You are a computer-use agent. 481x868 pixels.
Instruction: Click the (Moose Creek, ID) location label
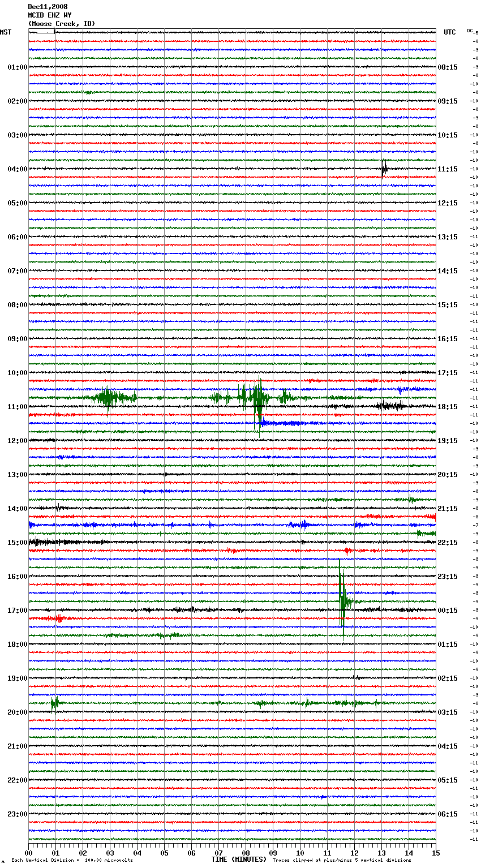(62, 24)
